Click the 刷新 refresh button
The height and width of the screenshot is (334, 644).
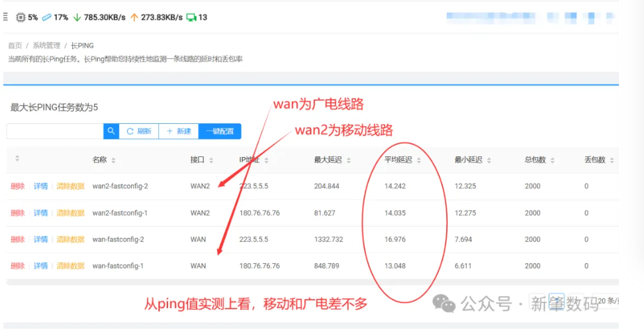pos(139,131)
